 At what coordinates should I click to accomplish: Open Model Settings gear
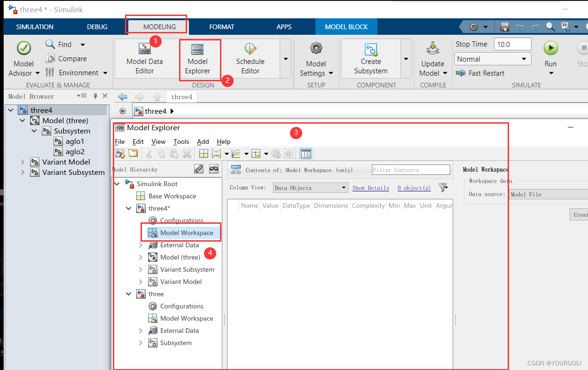tap(316, 59)
